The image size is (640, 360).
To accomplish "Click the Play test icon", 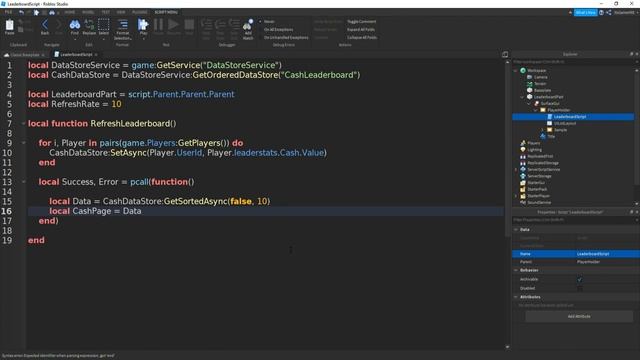I will tap(143, 24).
